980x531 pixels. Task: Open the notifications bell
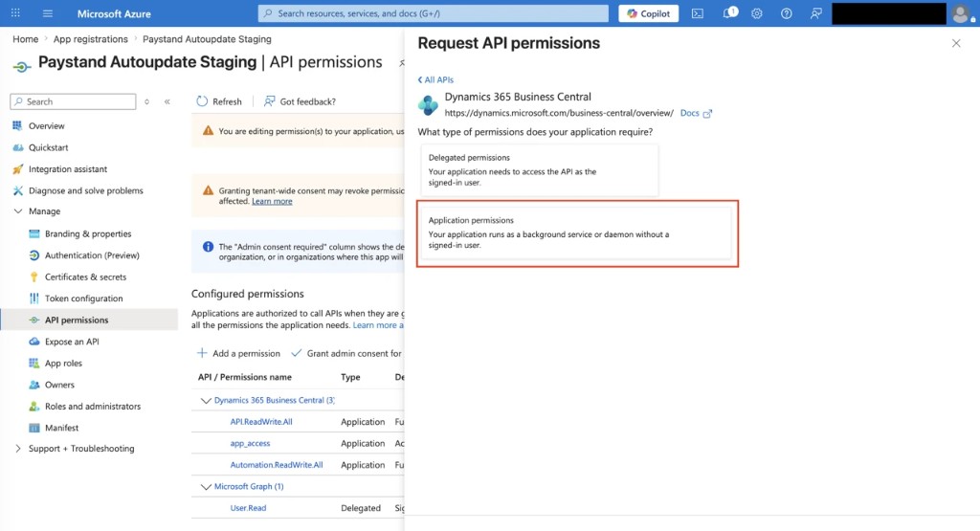(x=728, y=13)
